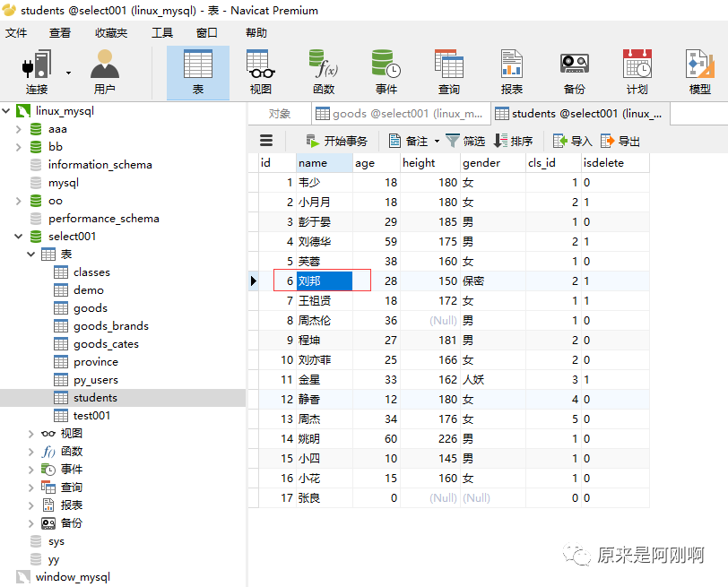The image size is (728, 587).
Task: Open the 文件 menu
Action: [x=16, y=33]
